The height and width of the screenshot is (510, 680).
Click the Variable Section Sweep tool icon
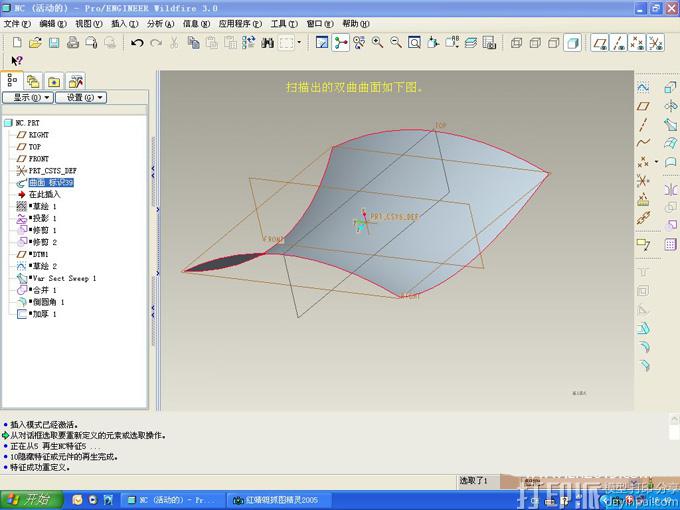pyautogui.click(x=670, y=124)
